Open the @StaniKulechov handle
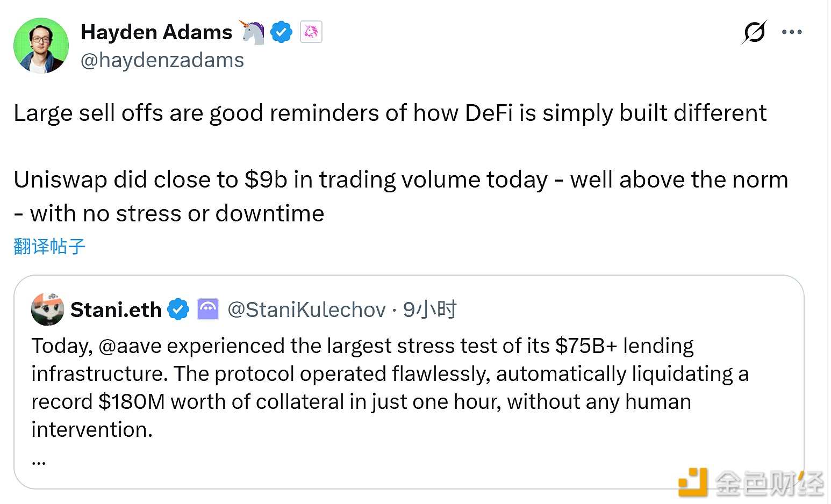This screenshot has width=831, height=504. coord(306,310)
